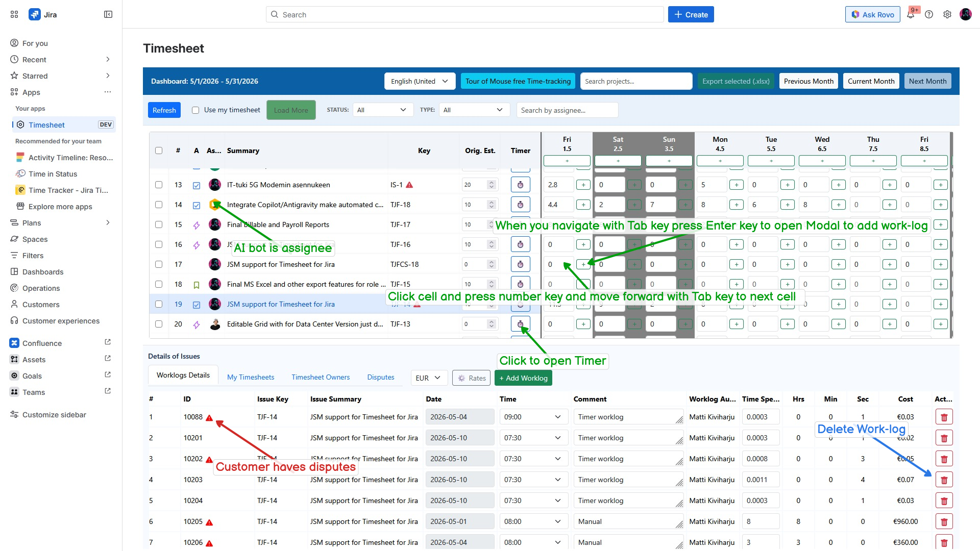Open timer for row 17 JSM support

(520, 264)
